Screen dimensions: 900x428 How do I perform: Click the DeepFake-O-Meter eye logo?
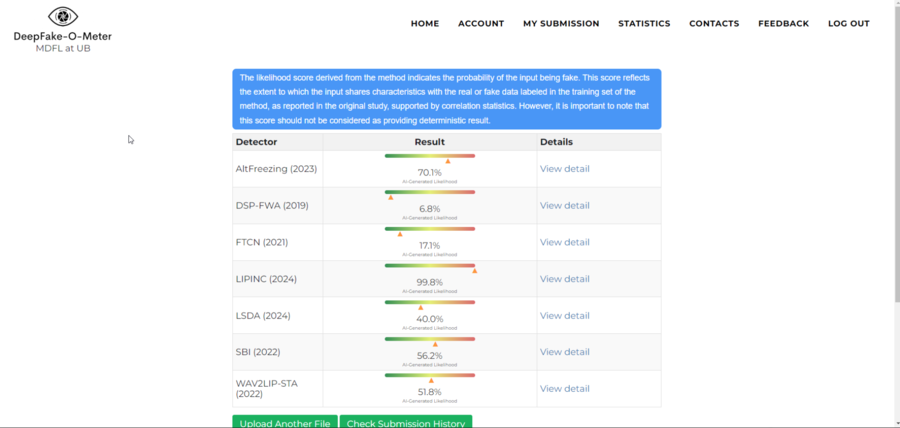[62, 17]
